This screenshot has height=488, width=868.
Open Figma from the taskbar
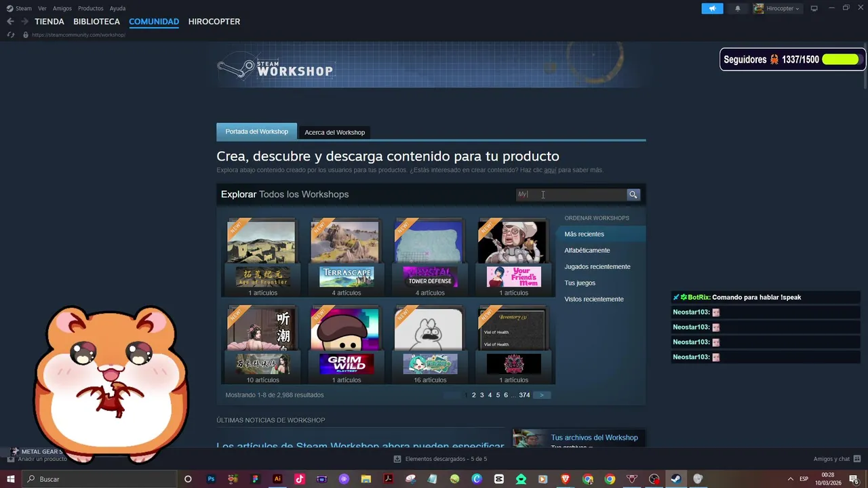[x=255, y=479]
